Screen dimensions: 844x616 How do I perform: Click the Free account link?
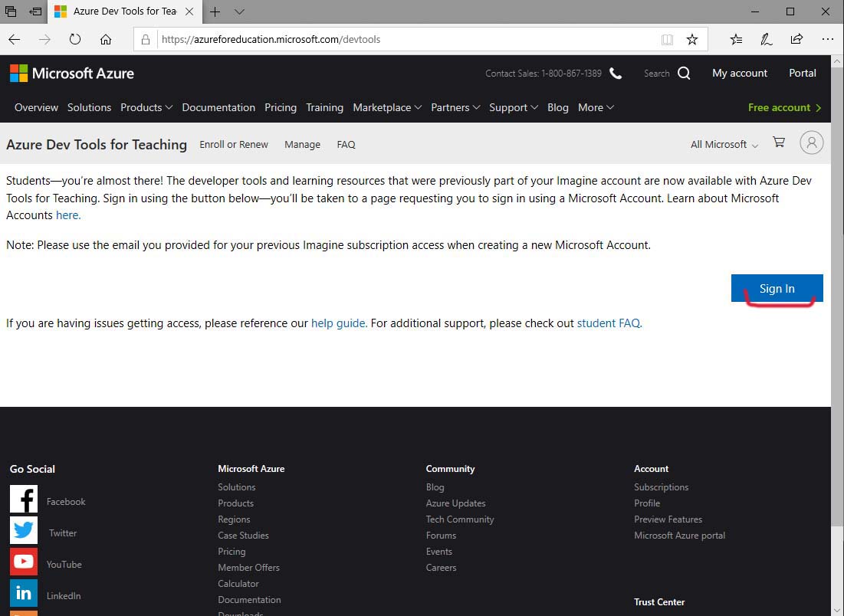pyautogui.click(x=785, y=107)
